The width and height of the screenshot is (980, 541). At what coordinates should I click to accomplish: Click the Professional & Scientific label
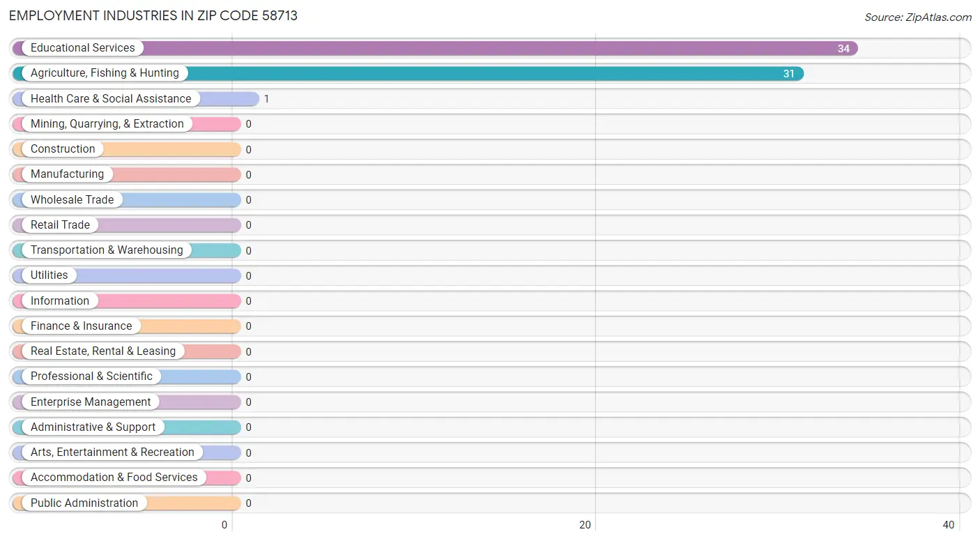pos(91,376)
